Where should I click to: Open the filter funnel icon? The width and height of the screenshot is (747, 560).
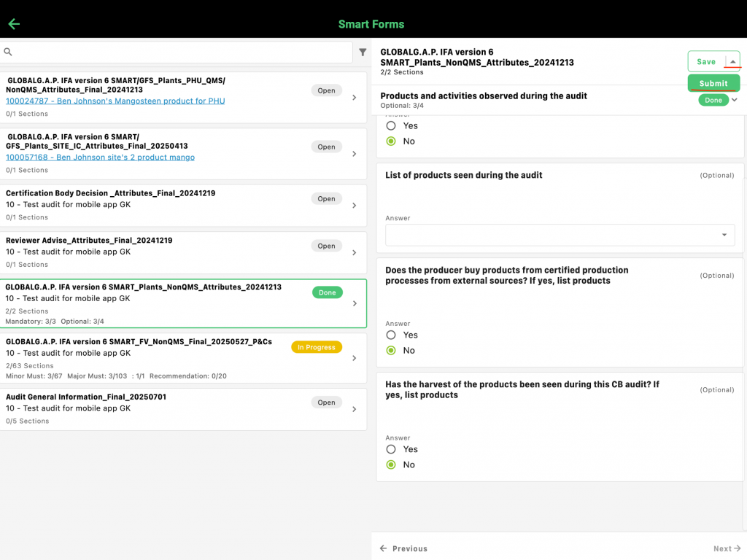tap(363, 52)
